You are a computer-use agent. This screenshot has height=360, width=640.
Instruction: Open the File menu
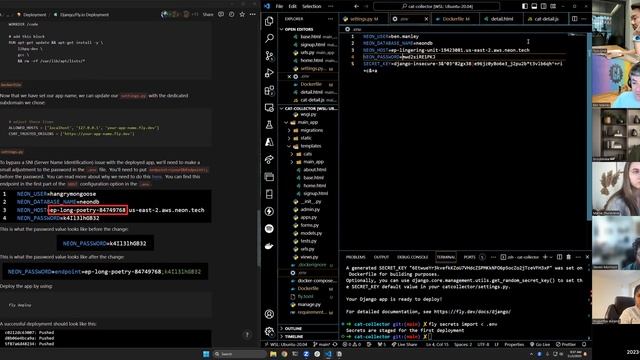pyautogui.click(x=279, y=6)
